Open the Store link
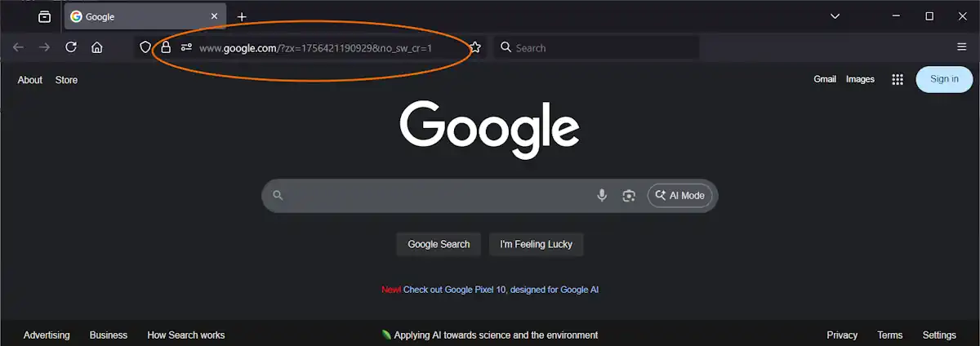980x346 pixels. [66, 80]
